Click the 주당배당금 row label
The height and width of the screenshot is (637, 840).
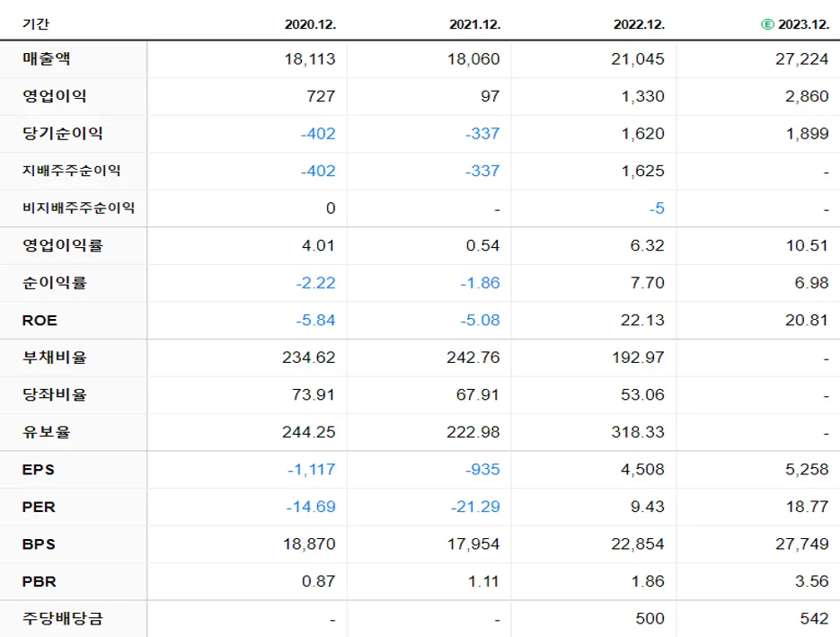tap(62, 619)
